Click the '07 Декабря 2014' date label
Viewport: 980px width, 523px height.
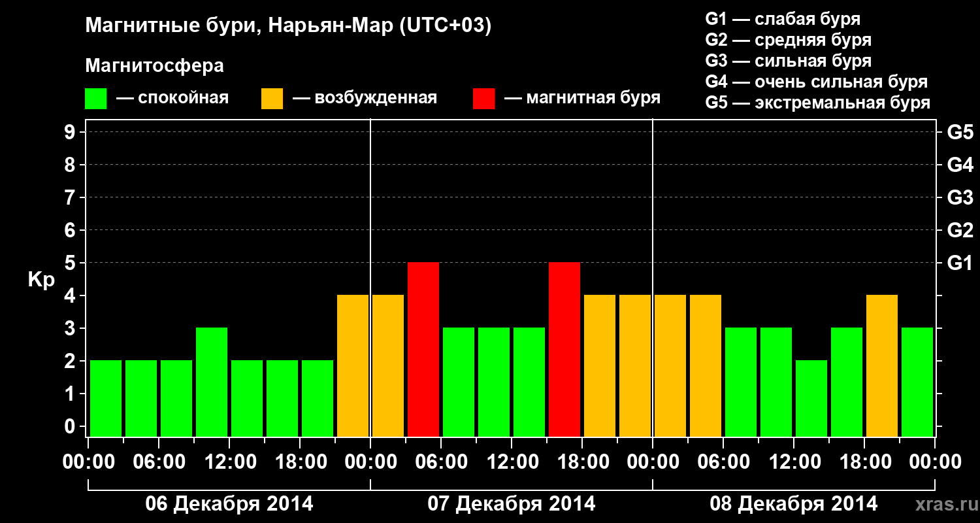[512, 504]
